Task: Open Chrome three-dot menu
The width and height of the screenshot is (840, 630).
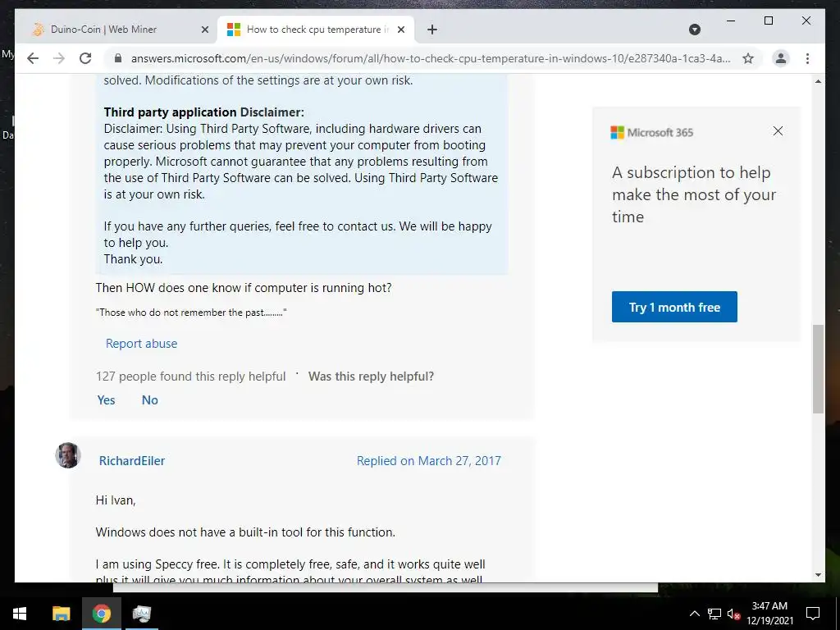Action: pos(807,58)
